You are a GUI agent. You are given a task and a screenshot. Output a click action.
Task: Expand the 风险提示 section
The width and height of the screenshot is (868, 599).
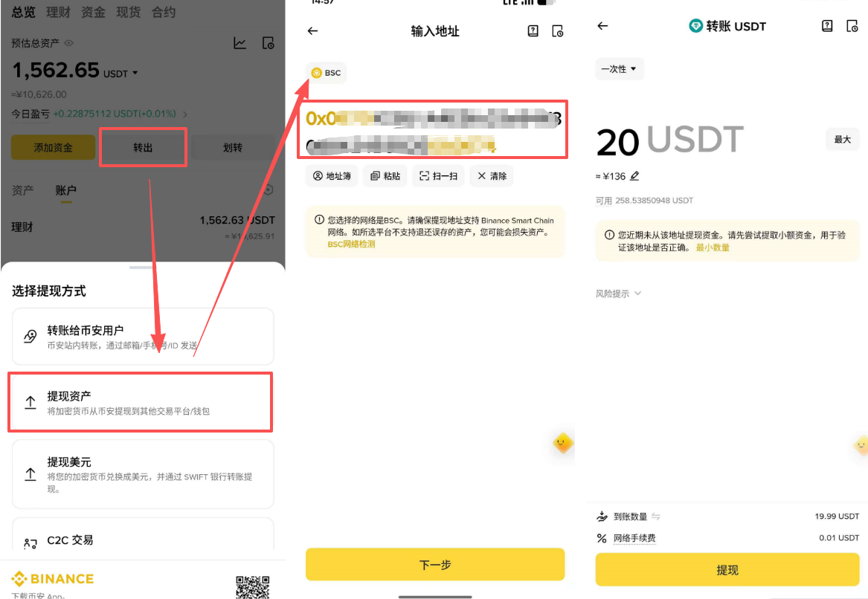[618, 294]
